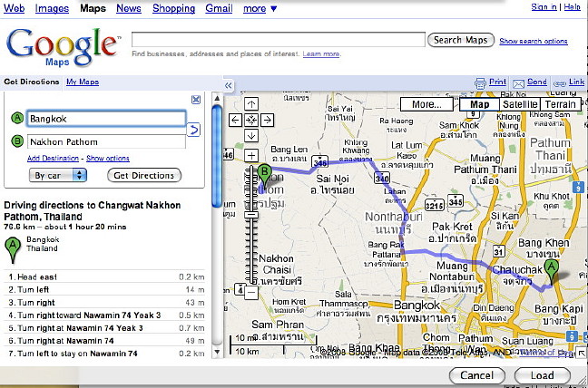The height and width of the screenshot is (388, 588).
Task: Click the green A marker on the map
Action: click(552, 271)
